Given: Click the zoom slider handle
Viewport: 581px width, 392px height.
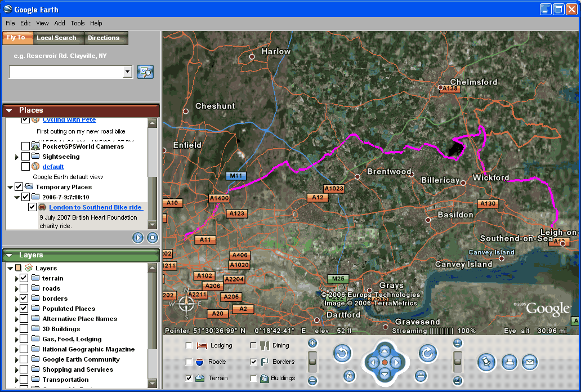Looking at the screenshot, I should (x=312, y=362).
